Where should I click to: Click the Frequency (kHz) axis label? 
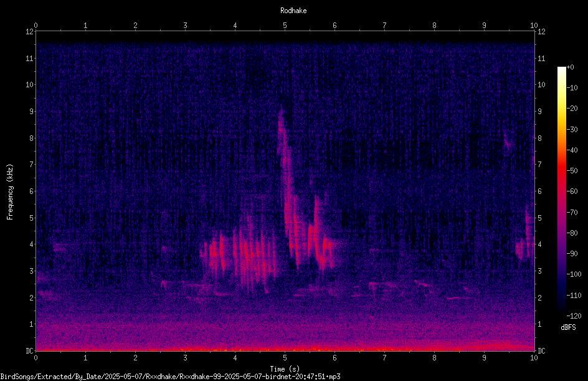10,191
